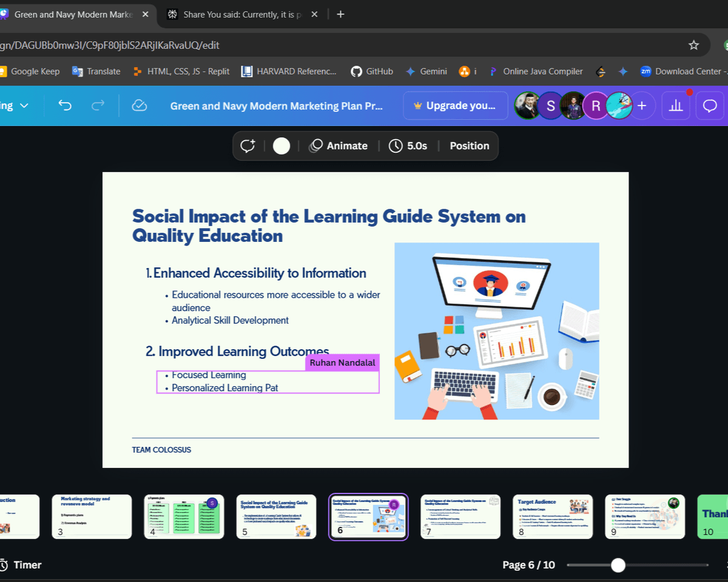Click Page 6 / 10 indicator
This screenshot has width=728, height=582.
click(528, 565)
